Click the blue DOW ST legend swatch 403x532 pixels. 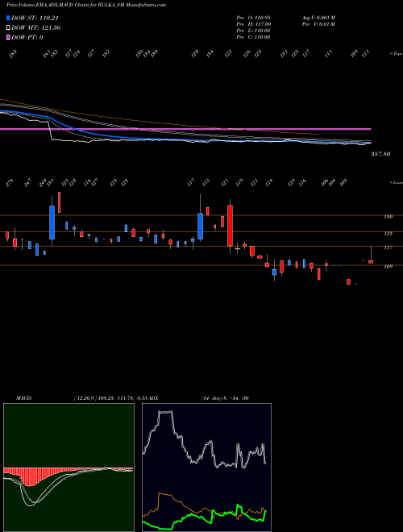tap(8, 18)
